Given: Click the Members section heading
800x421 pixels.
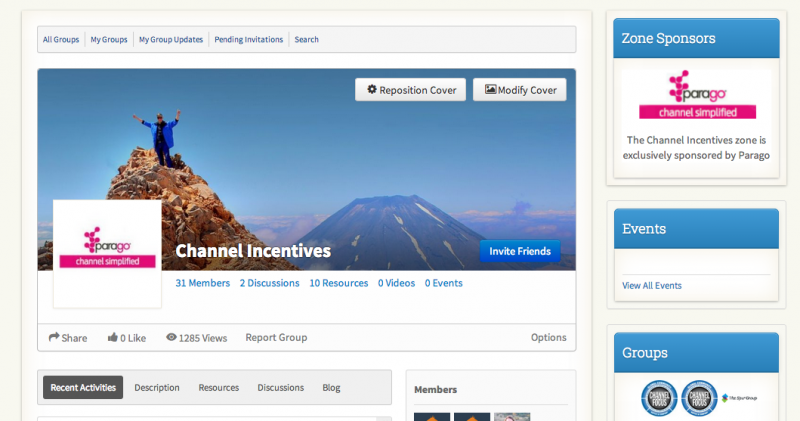Looking at the screenshot, I should coord(435,389).
